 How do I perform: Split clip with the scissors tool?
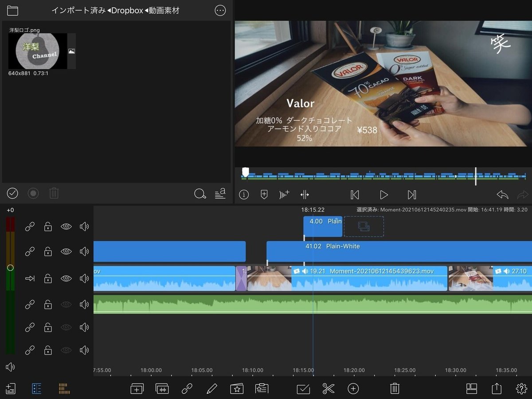coord(328,389)
